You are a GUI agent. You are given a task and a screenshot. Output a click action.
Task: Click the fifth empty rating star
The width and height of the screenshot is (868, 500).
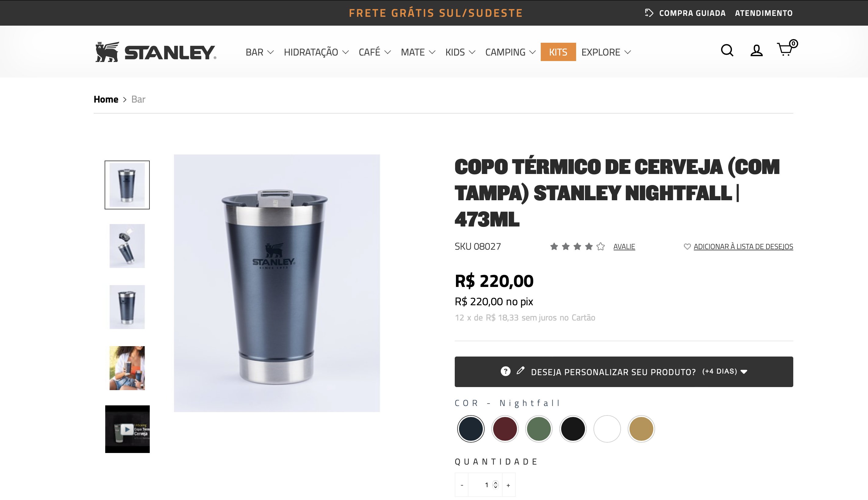pyautogui.click(x=601, y=246)
